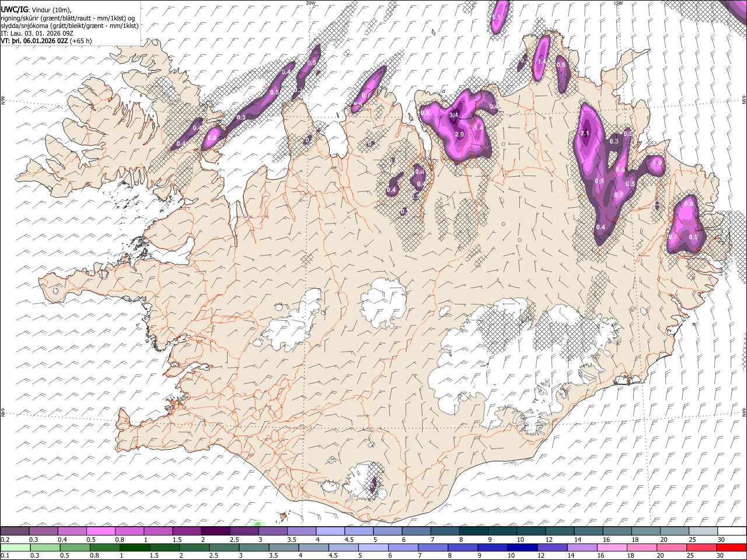Image resolution: width=747 pixels, height=560 pixels.
Task: Select the 'rigning/skúrir' legend description line
Action: (68, 17)
